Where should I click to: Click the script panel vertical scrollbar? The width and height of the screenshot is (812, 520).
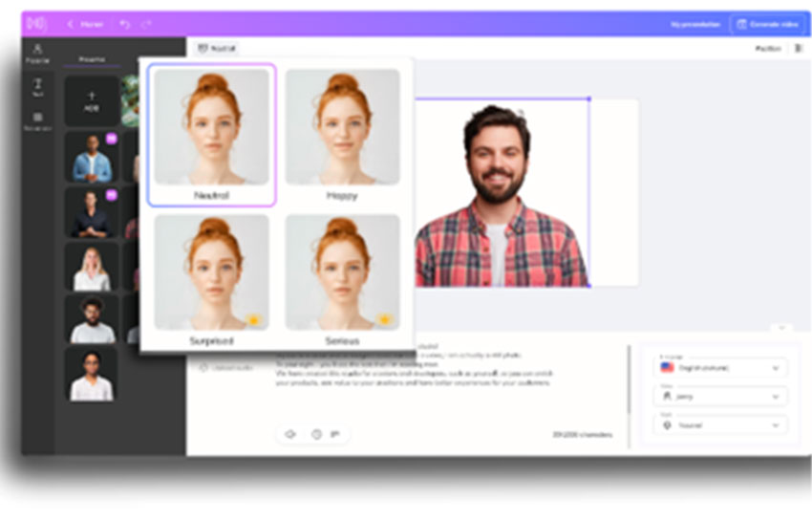[630, 379]
